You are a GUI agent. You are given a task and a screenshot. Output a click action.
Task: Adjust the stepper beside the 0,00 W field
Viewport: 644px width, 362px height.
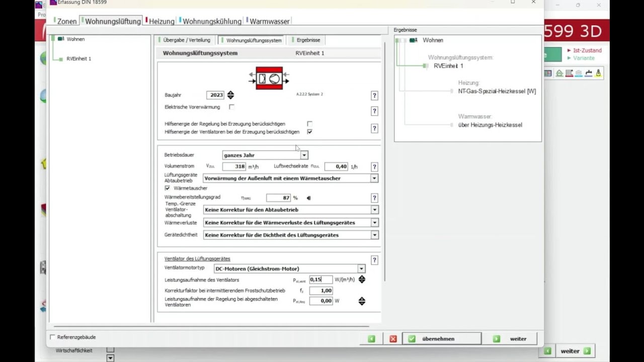tap(362, 301)
